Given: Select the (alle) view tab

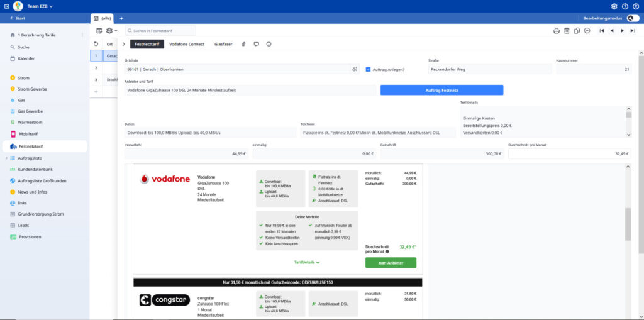Looking at the screenshot, I should coord(102,18).
